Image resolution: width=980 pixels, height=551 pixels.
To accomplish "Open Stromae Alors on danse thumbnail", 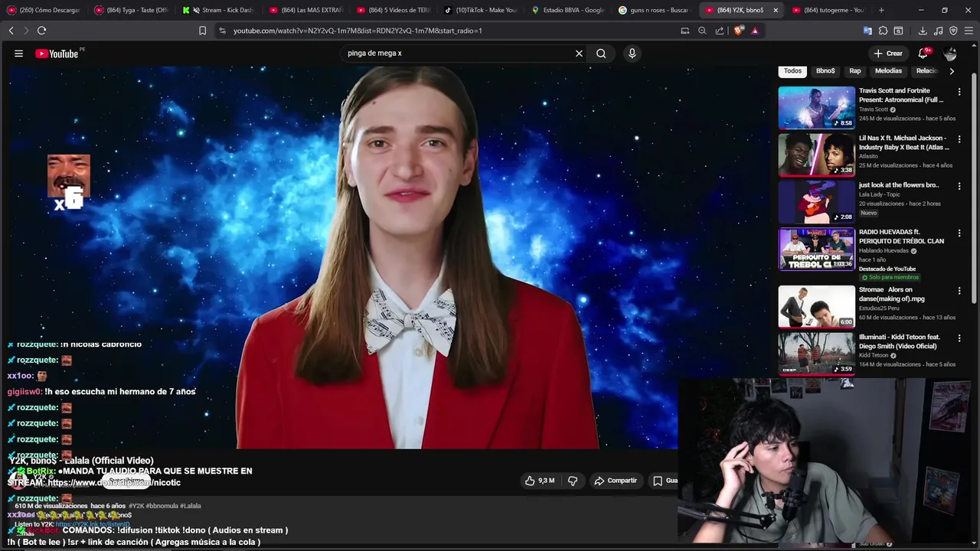I will (816, 306).
